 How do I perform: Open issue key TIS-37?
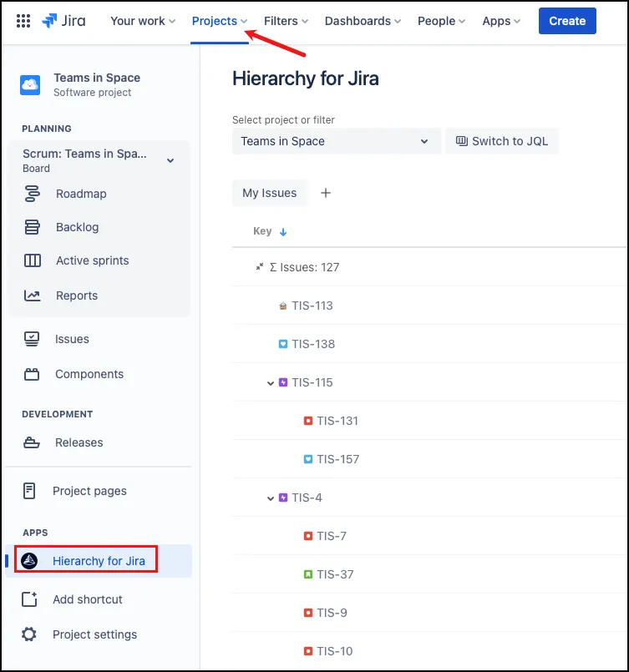[335, 574]
